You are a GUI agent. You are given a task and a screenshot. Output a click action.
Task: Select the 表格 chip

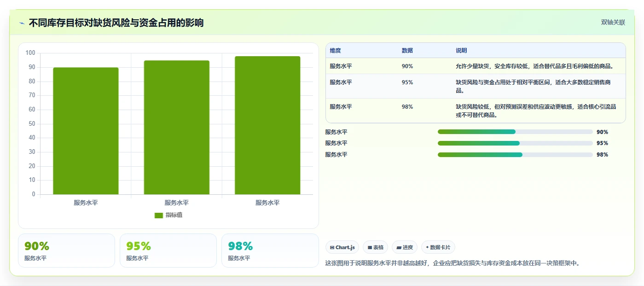(376, 247)
